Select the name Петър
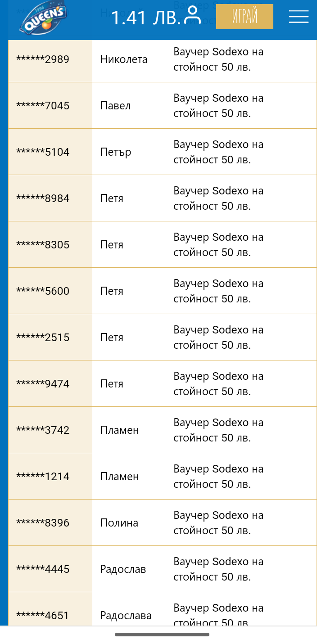 coord(116,152)
